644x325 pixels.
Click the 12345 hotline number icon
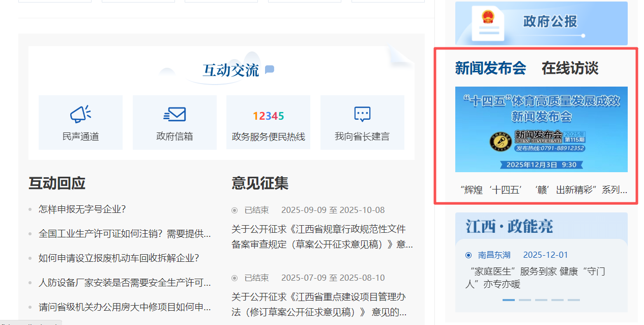coord(268,116)
